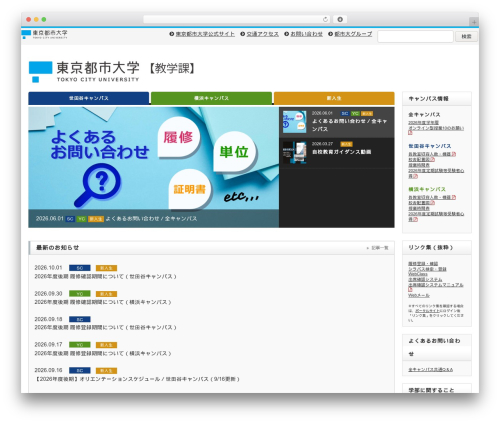Click 新入生 tag on the 2026.09.30 news item
The width and height of the screenshot is (500, 423).
pos(106,294)
